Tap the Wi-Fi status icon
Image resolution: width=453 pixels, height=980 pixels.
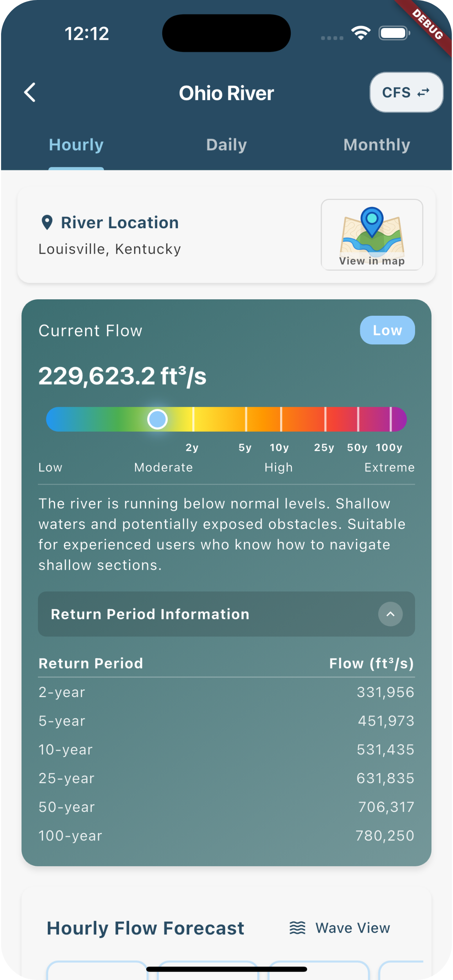coord(361,33)
